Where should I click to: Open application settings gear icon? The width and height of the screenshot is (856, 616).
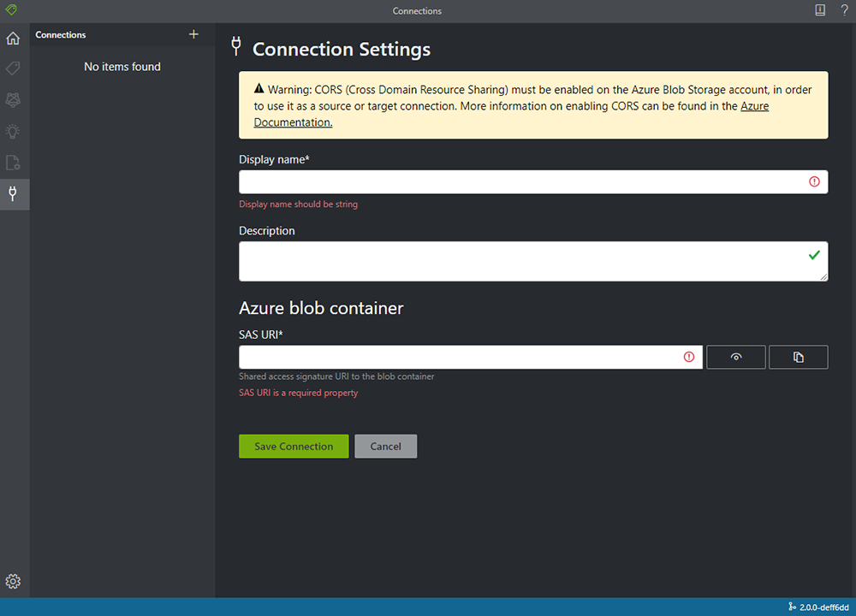click(x=13, y=581)
